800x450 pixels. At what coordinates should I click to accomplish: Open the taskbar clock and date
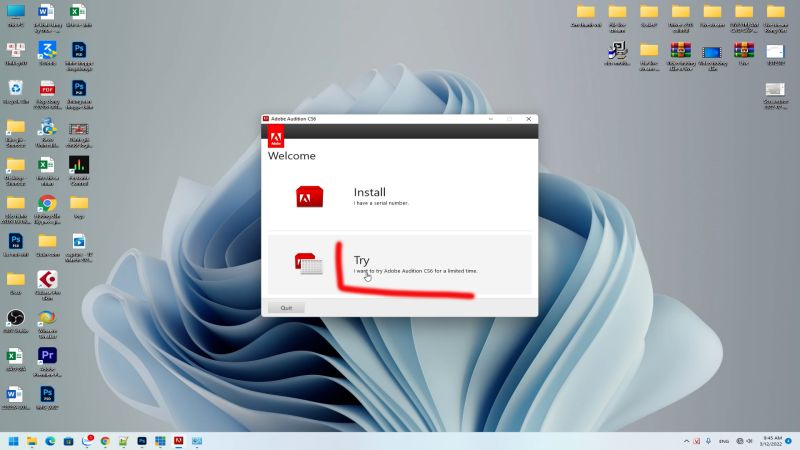tap(771, 440)
